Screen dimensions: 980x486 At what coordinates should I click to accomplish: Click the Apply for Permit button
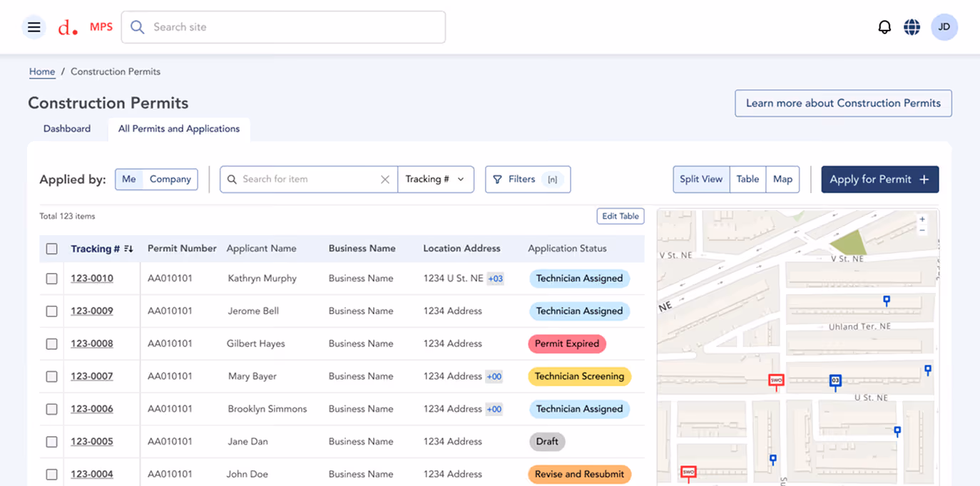point(879,179)
